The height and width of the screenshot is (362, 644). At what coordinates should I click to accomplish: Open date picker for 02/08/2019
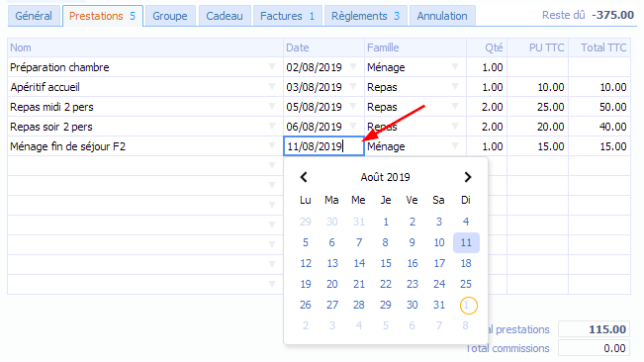tap(353, 67)
